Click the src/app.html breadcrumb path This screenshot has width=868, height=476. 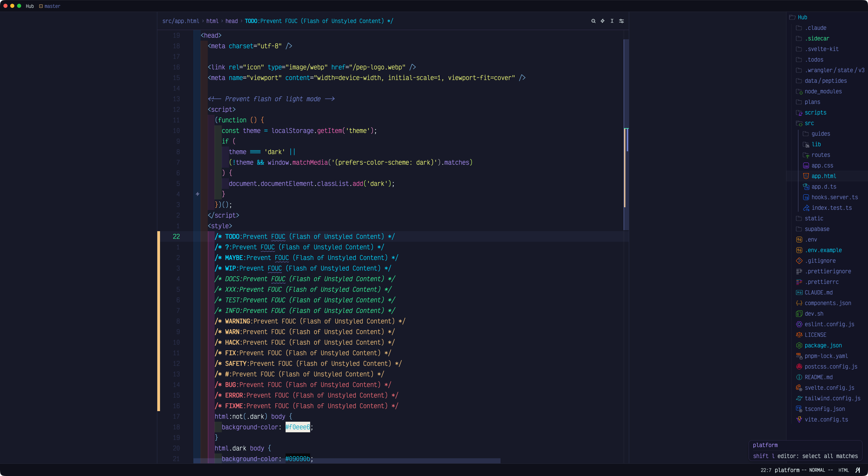pos(181,21)
